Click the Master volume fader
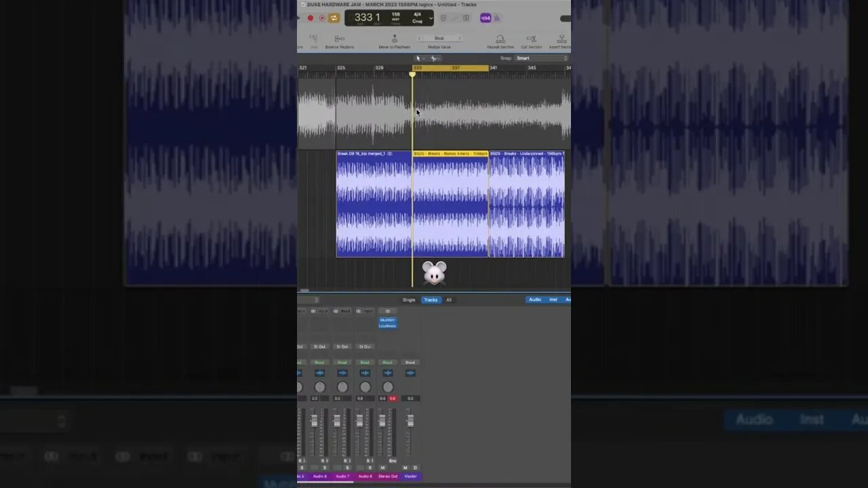868x488 pixels. click(x=410, y=422)
